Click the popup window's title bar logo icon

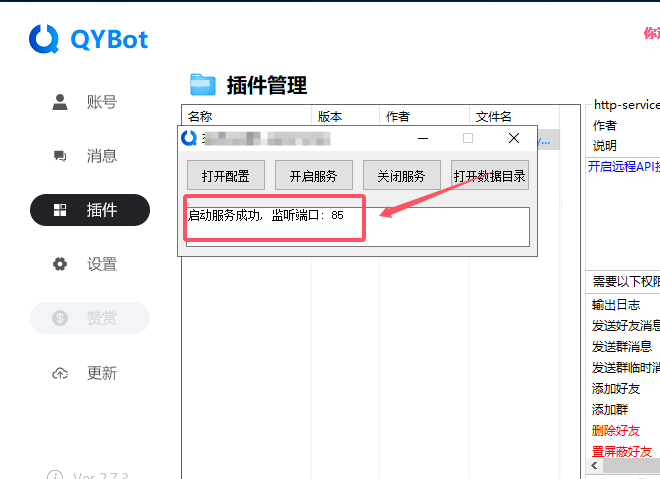click(189, 138)
